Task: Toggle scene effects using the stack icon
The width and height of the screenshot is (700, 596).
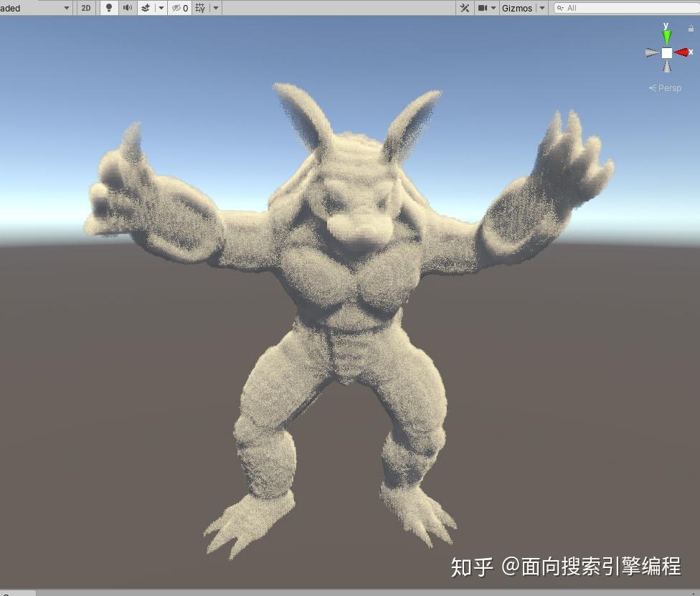Action: (x=146, y=8)
